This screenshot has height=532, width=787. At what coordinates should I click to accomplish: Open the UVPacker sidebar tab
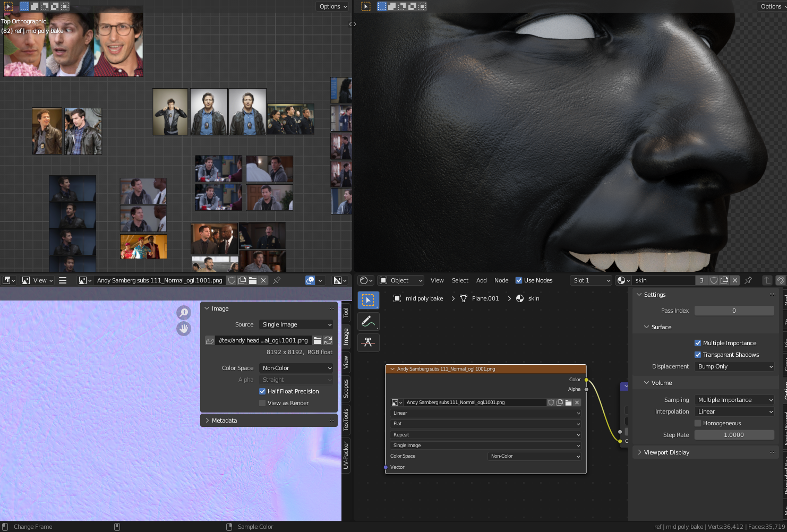[x=346, y=455]
